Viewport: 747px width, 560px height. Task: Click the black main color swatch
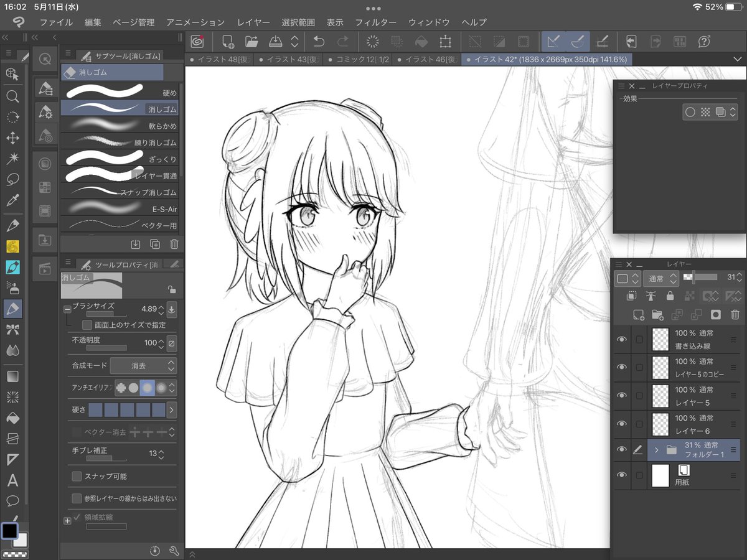pyautogui.click(x=9, y=531)
